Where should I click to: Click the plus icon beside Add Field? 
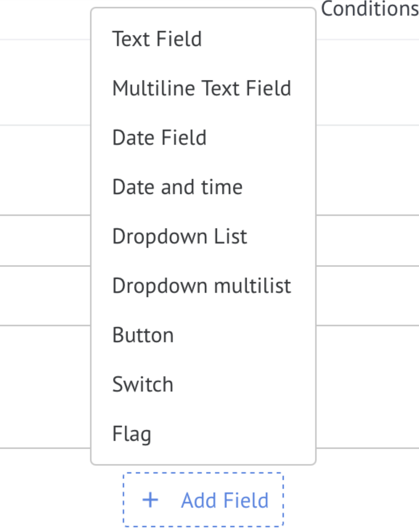pyautogui.click(x=150, y=500)
